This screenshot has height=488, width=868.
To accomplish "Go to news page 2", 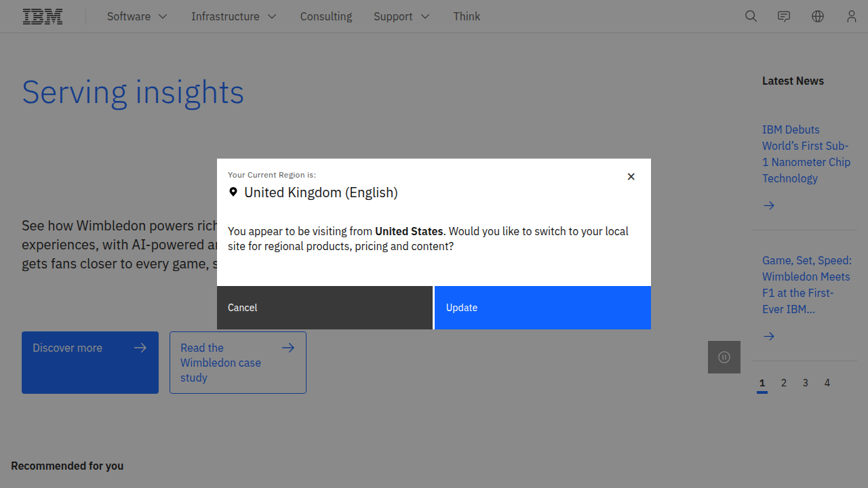I will [784, 383].
